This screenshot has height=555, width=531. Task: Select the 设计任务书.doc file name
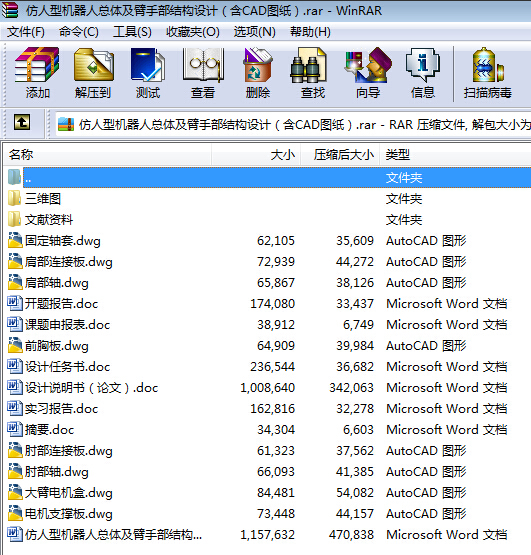click(68, 367)
